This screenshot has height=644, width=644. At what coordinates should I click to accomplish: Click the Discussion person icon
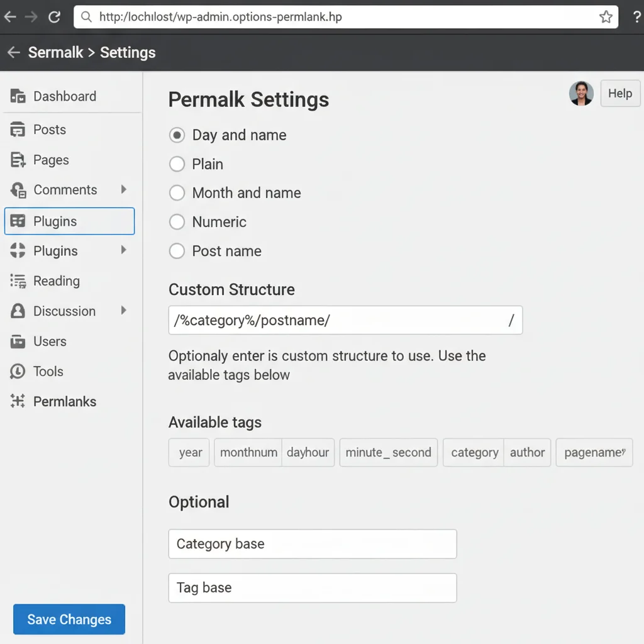click(x=18, y=311)
